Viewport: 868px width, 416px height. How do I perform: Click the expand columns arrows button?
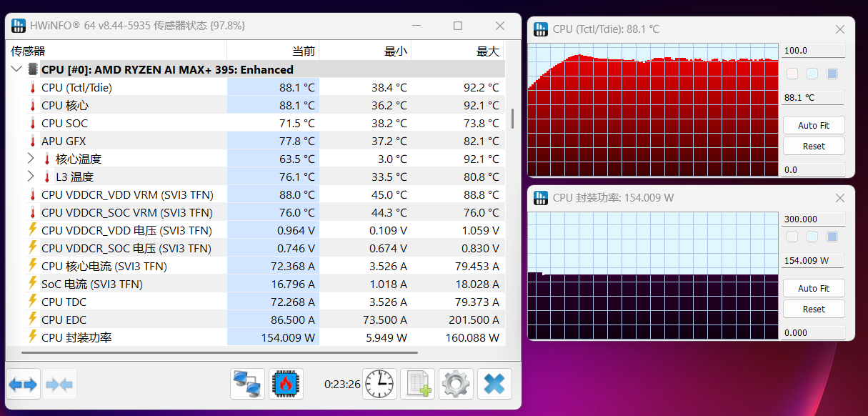pyautogui.click(x=23, y=385)
